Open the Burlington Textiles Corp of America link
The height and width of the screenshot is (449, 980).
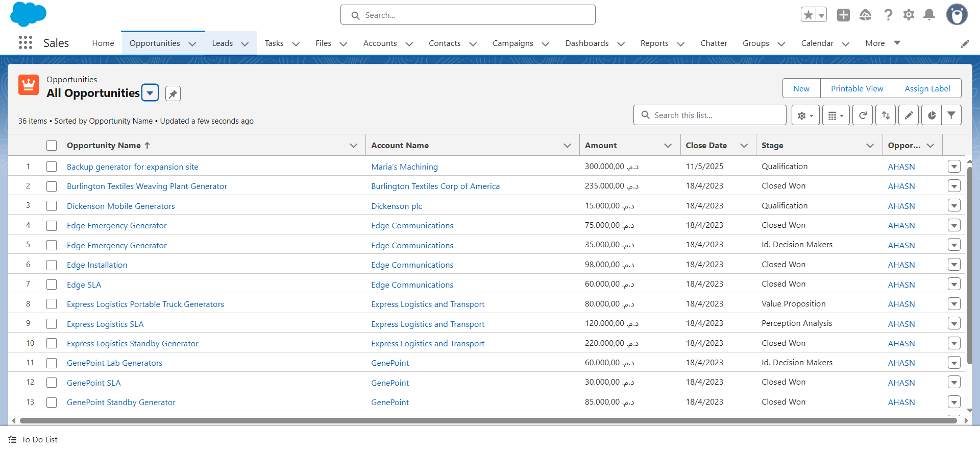(x=435, y=186)
